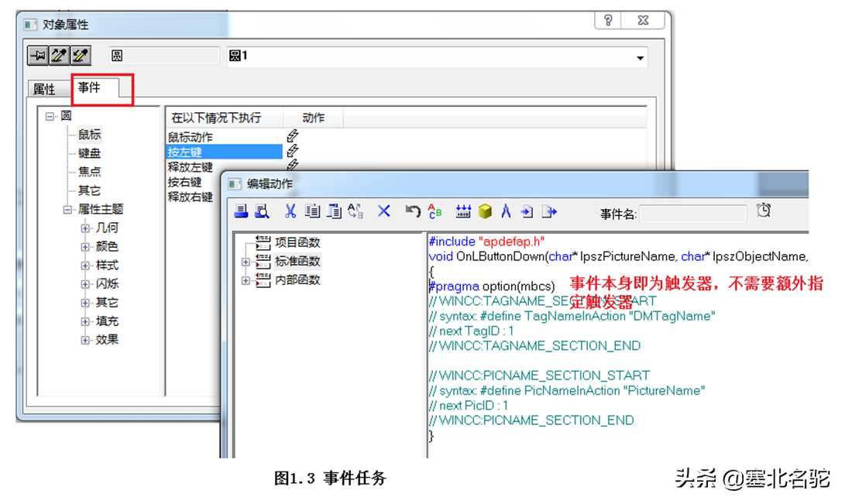Image resolution: width=845 pixels, height=504 pixels.
Task: Expand the 填充 node
Action: click(x=85, y=321)
